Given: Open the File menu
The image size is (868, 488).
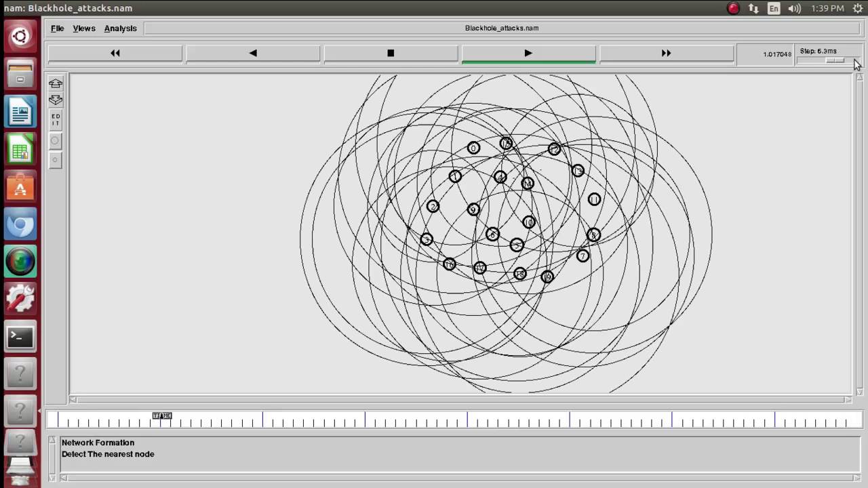Looking at the screenshot, I should coord(57,28).
